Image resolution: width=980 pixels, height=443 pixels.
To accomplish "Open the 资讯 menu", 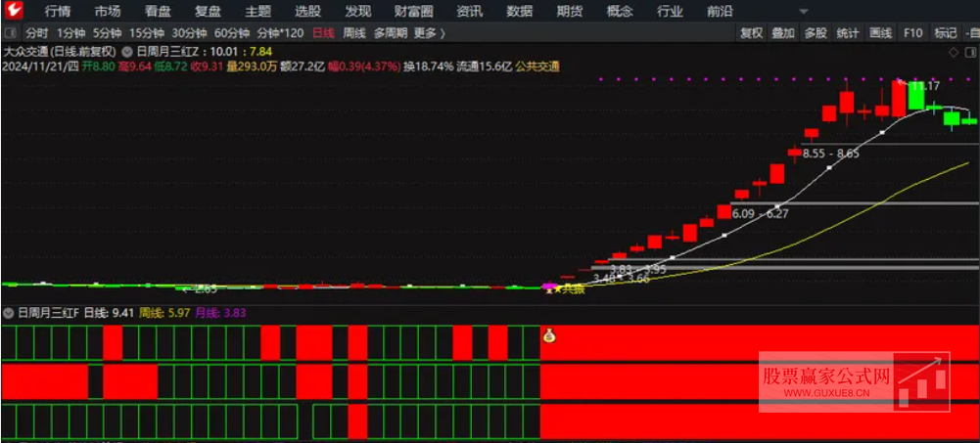I will point(469,11).
